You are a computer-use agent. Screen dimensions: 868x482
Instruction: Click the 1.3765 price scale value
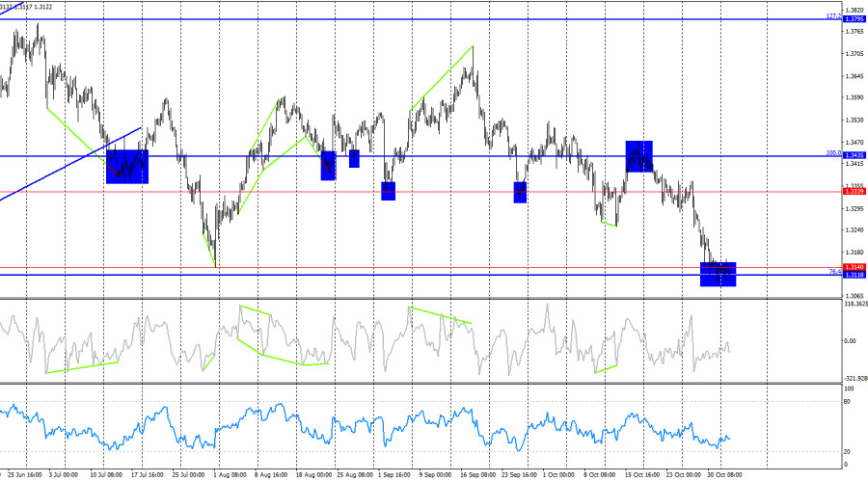pos(854,32)
